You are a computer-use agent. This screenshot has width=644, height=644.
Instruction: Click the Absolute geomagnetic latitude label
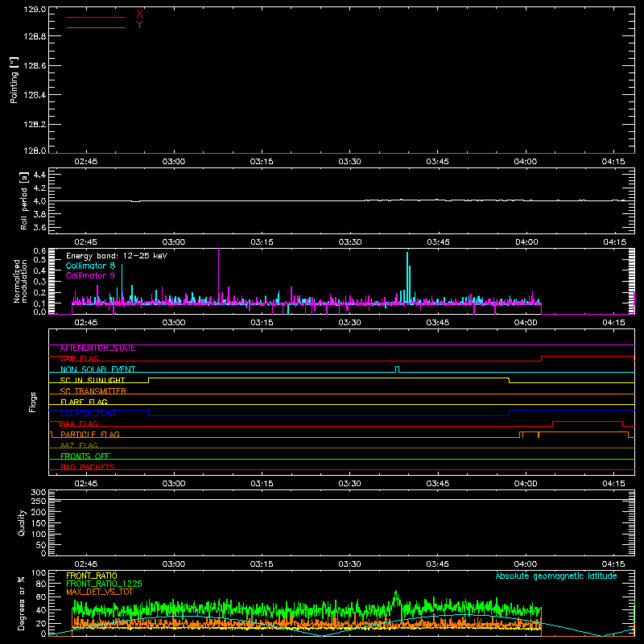(x=556, y=576)
